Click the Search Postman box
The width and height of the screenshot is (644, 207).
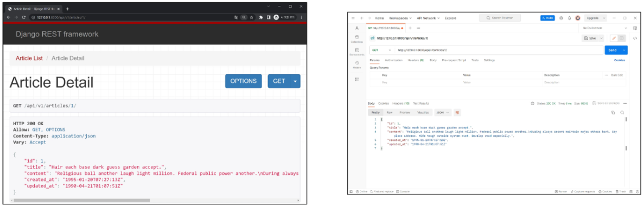500,18
